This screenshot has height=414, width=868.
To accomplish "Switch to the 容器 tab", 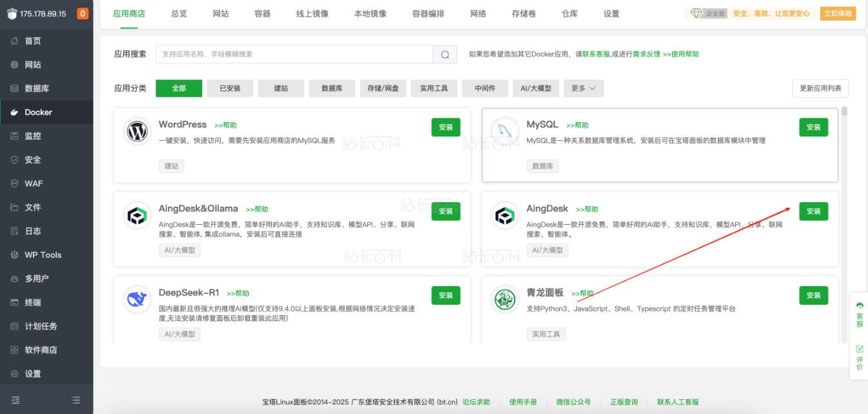I will tap(262, 14).
